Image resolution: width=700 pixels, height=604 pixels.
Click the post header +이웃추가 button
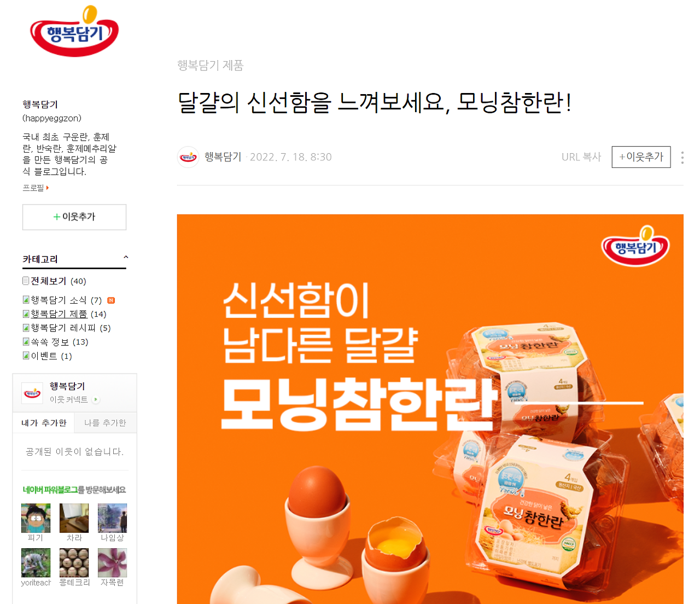641,157
